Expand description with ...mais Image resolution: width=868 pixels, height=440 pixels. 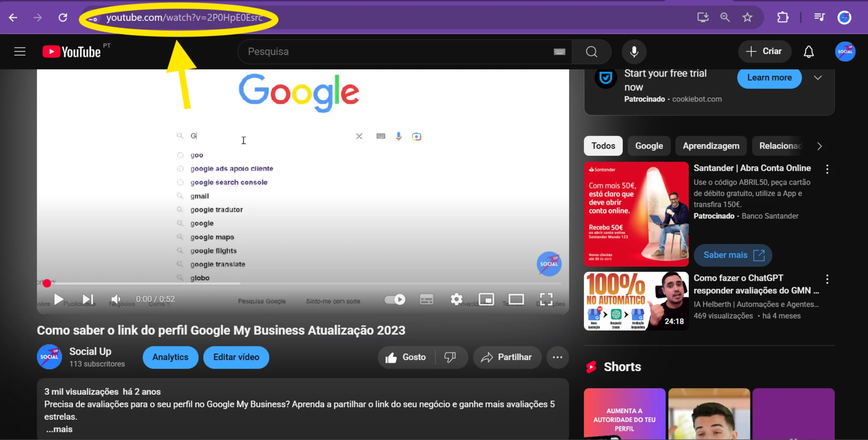pos(59,429)
